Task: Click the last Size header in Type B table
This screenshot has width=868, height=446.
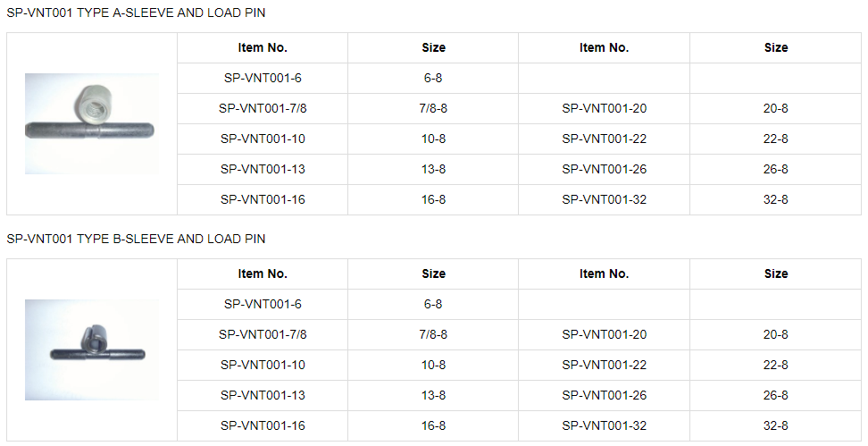Action: pyautogui.click(x=775, y=274)
